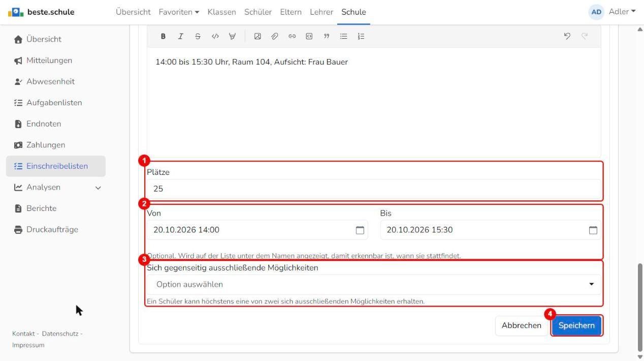Insert a code block

[309, 36]
